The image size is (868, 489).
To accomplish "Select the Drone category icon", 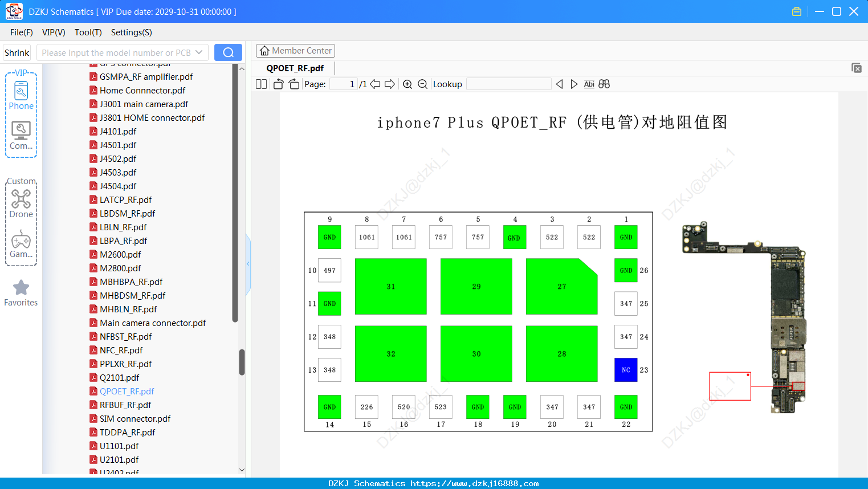I will [x=21, y=203].
